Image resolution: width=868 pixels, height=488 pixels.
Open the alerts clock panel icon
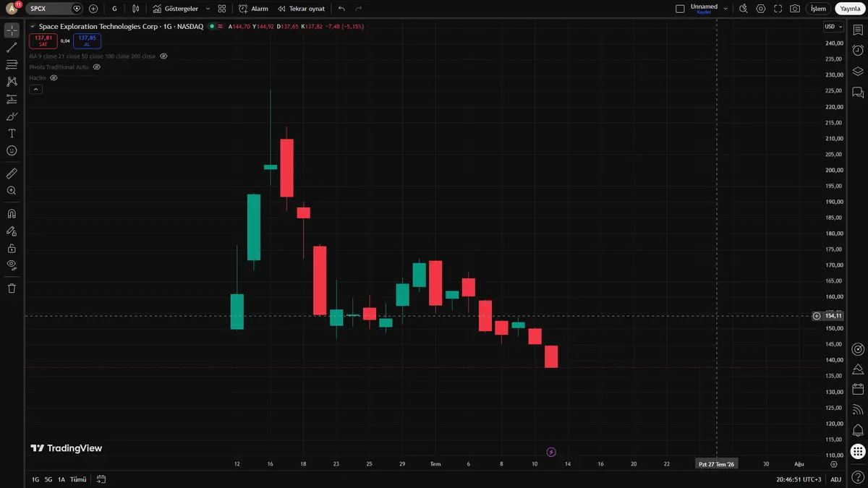pos(858,51)
